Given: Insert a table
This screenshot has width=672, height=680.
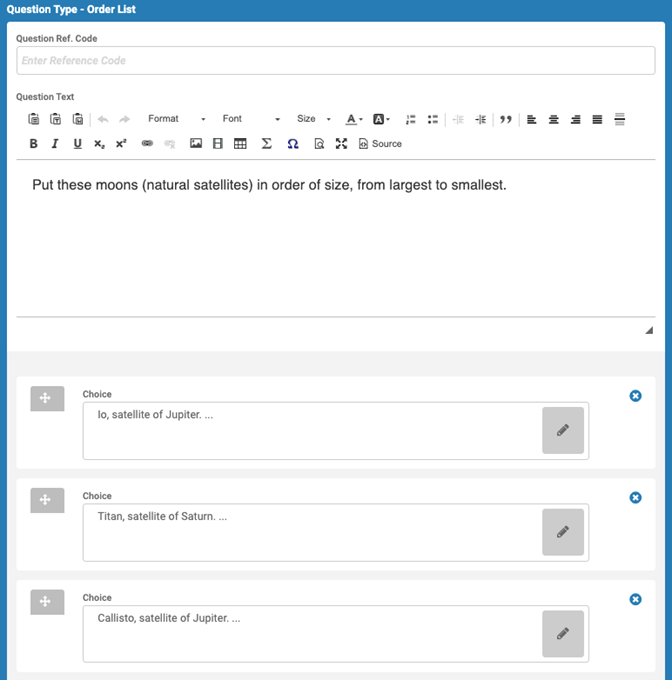Looking at the screenshot, I should click(240, 144).
